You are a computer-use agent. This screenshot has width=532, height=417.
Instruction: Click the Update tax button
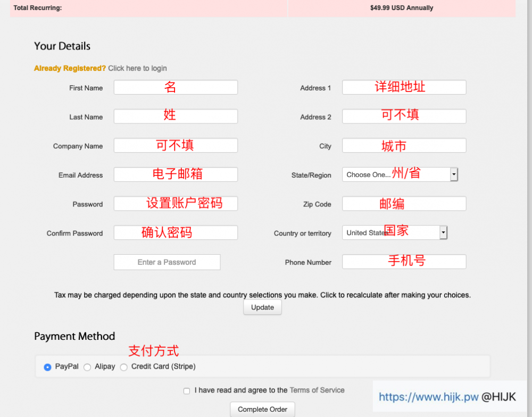pyautogui.click(x=262, y=307)
